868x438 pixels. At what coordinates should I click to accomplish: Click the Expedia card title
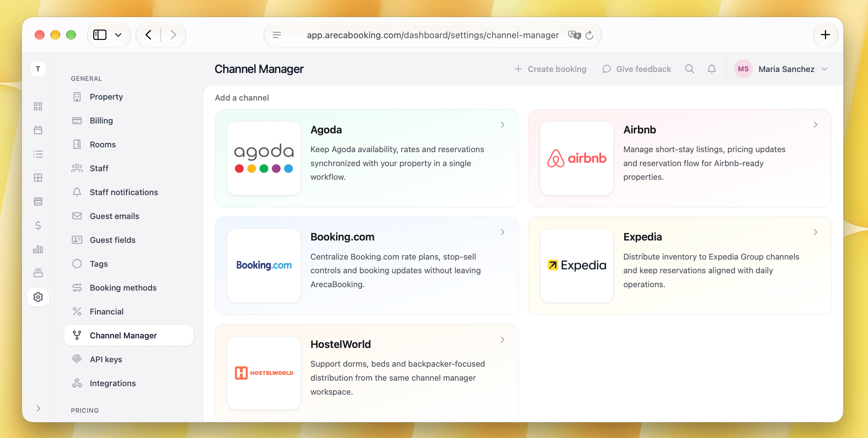click(643, 237)
